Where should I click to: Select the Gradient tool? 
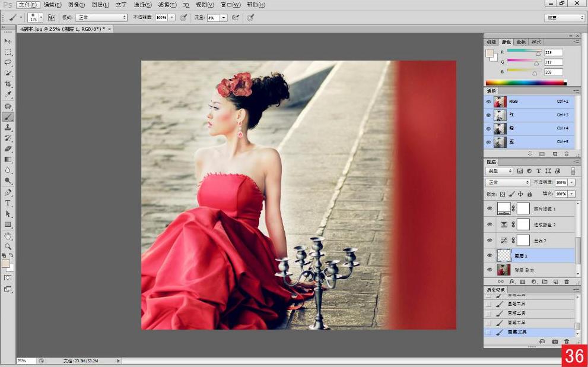tap(8, 160)
